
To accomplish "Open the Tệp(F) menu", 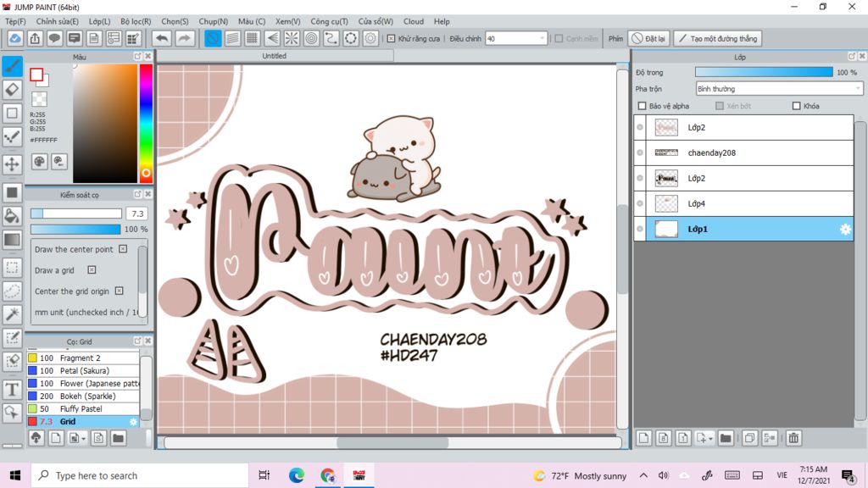I will [15, 21].
